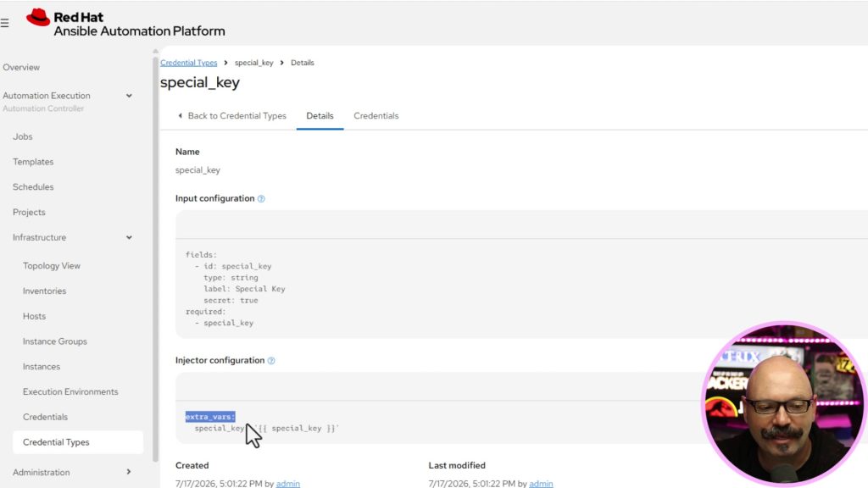Open Input configuration help icon
868x488 pixels.
click(x=261, y=198)
